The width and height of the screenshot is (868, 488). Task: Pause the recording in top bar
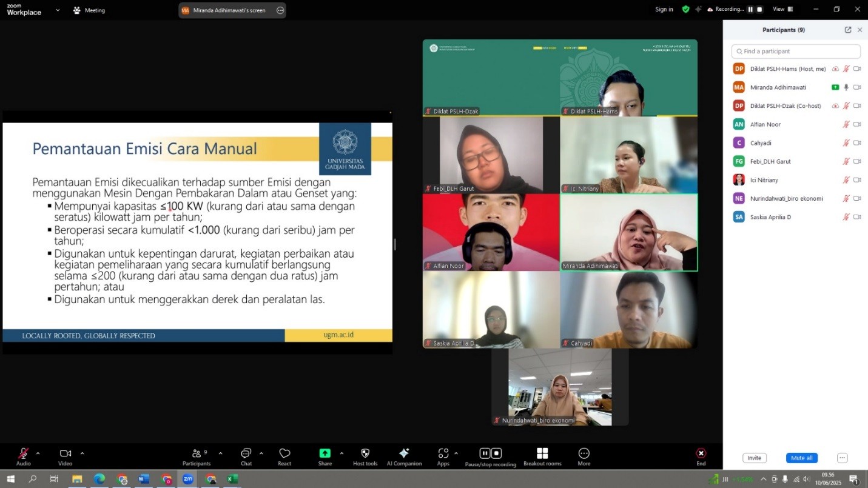pyautogui.click(x=750, y=10)
